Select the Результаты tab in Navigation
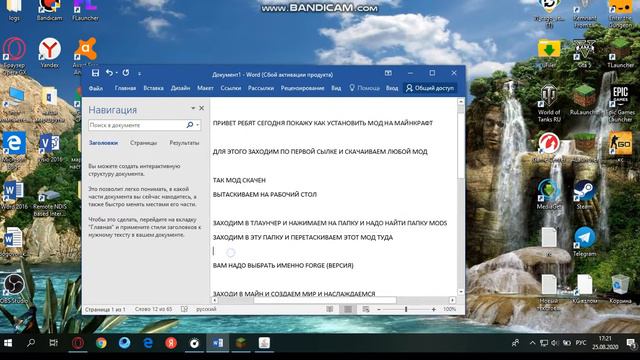This screenshot has height=360, width=640. 184,143
